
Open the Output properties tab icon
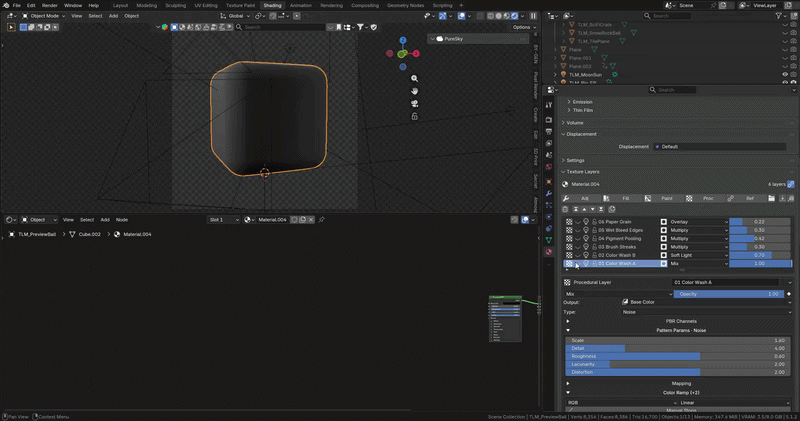549,132
